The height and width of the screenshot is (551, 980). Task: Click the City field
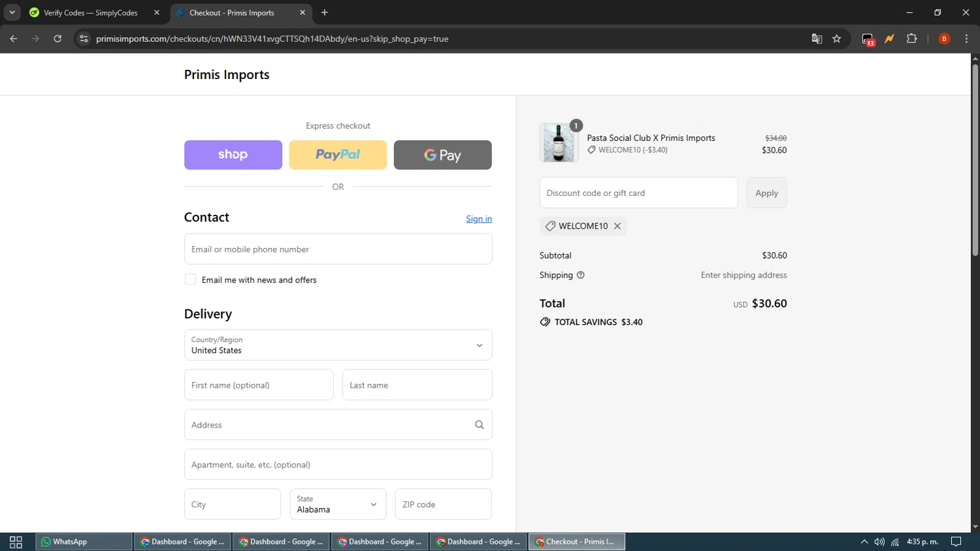[233, 504]
